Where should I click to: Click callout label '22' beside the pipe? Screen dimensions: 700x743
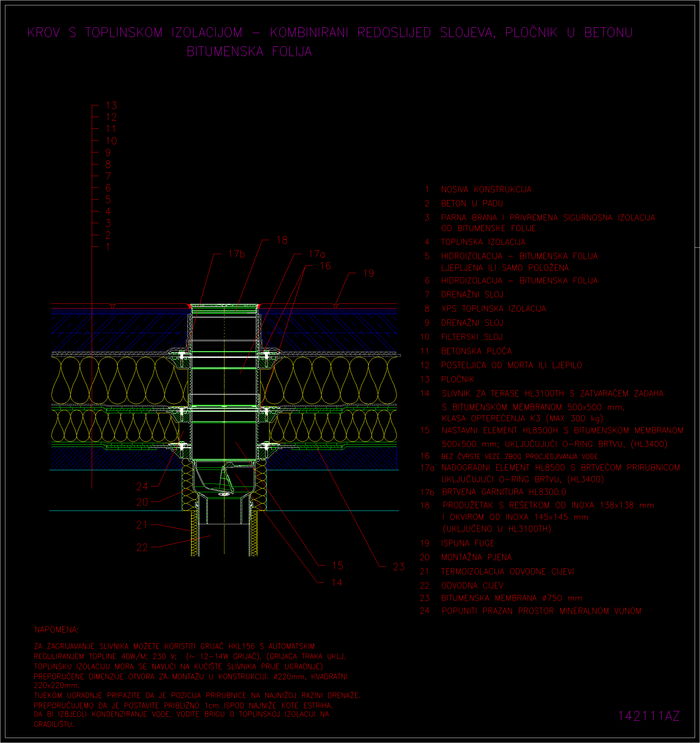142,548
